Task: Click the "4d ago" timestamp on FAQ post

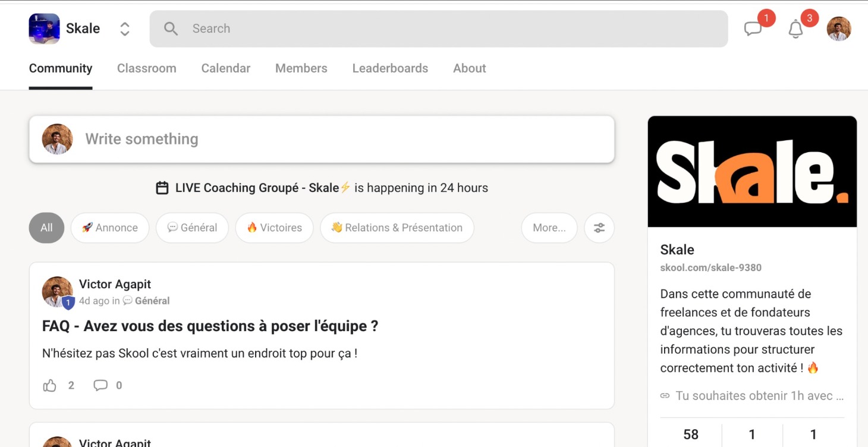Action: (94, 301)
